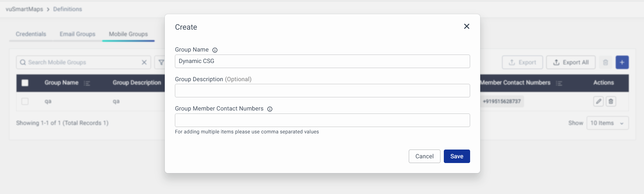
Task: Click the Export All button
Action: (x=571, y=62)
